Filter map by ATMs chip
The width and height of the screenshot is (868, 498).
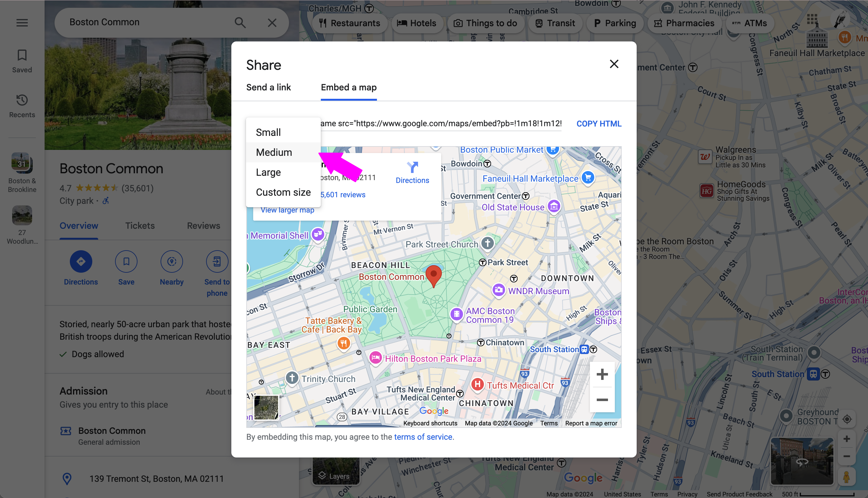(749, 23)
